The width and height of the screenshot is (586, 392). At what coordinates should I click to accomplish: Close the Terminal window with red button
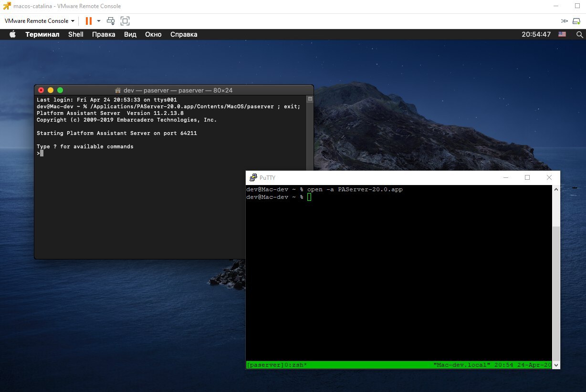(x=41, y=90)
